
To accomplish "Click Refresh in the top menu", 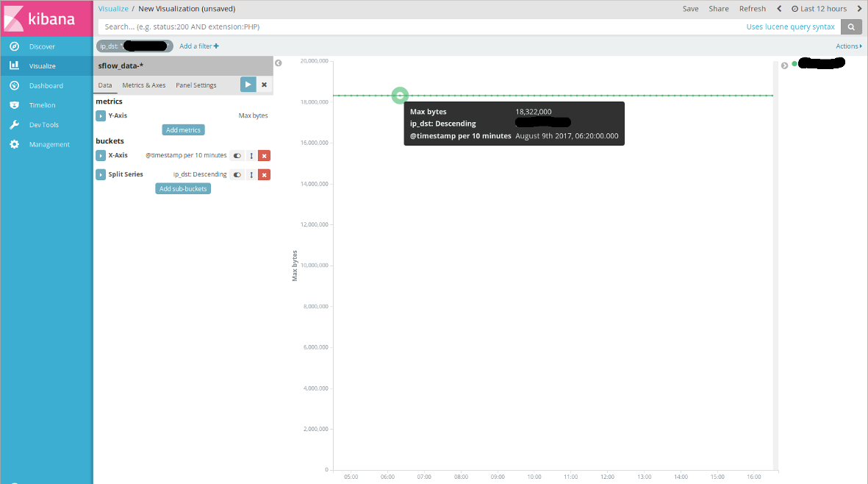I will click(753, 9).
